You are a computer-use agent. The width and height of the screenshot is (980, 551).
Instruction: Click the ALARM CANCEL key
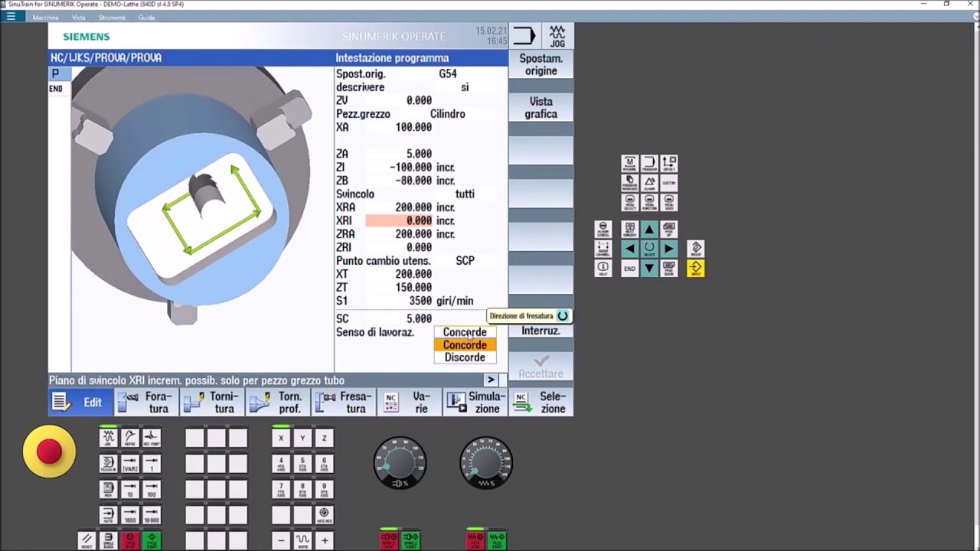coord(603,229)
